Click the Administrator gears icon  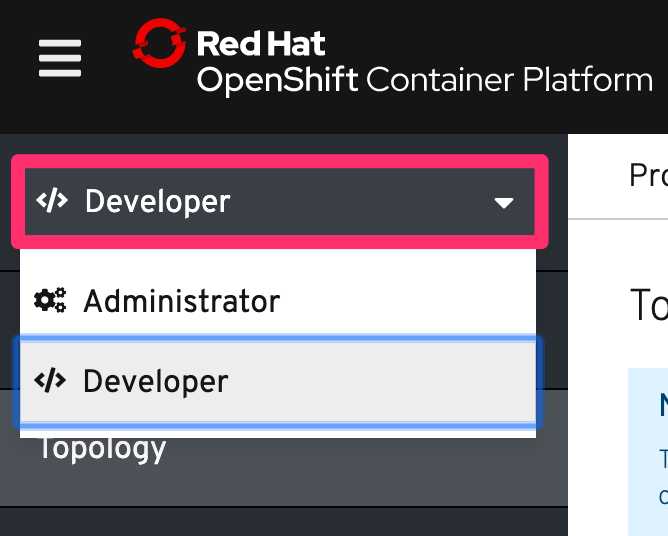click(x=50, y=300)
